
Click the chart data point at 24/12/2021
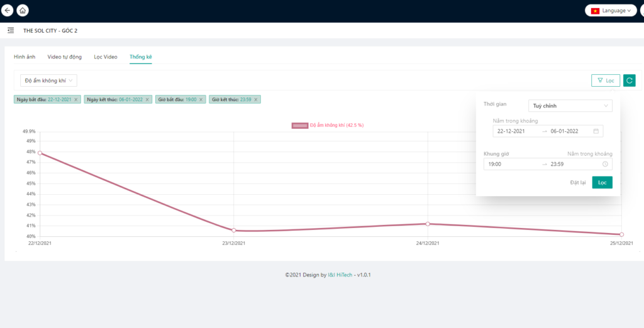428,224
